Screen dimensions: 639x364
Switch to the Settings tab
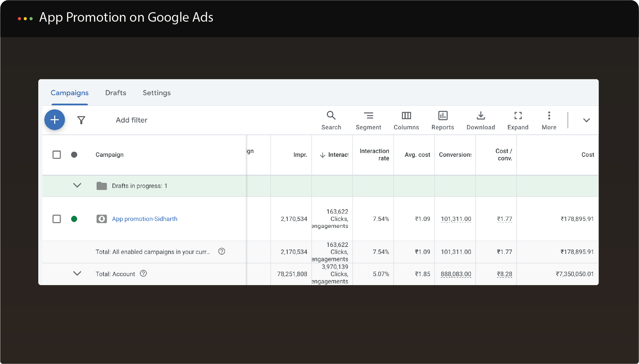[x=157, y=93]
